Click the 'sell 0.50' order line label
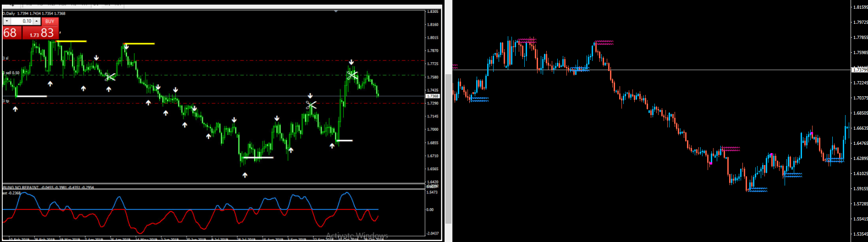Image resolution: width=868 pixels, height=242 pixels. click(11, 73)
